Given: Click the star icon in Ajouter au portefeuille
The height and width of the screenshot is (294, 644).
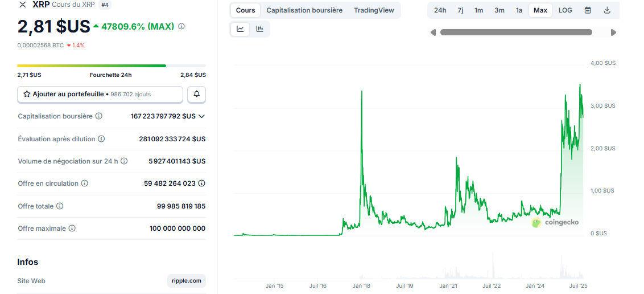Looking at the screenshot, I should pyautogui.click(x=27, y=94).
